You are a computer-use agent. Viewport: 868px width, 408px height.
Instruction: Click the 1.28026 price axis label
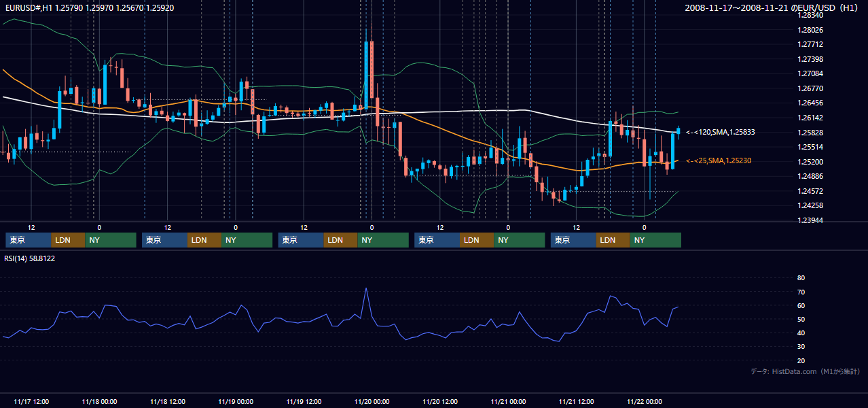(x=811, y=30)
